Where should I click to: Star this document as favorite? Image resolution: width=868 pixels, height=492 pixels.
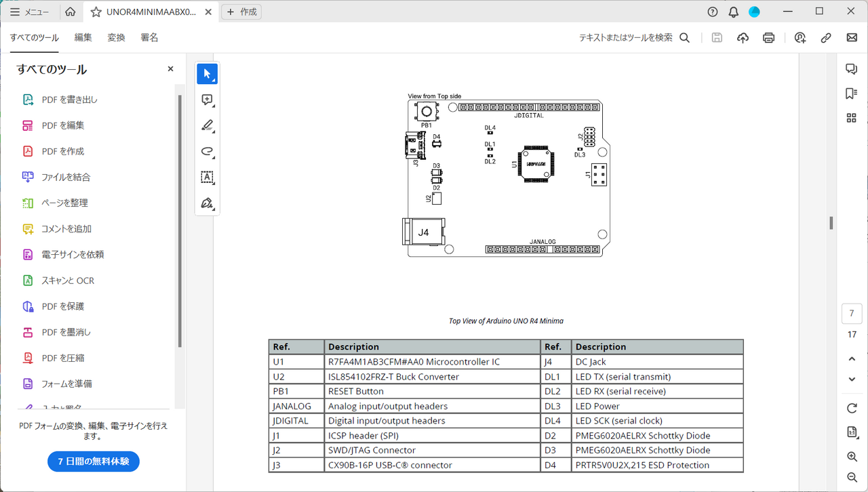coord(96,12)
